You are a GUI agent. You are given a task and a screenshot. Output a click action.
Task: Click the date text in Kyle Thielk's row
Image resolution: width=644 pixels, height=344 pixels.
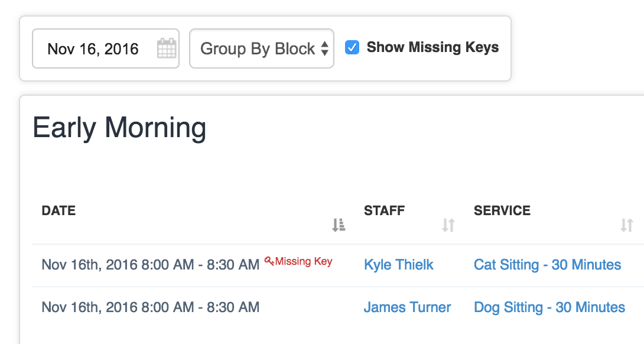click(x=150, y=265)
